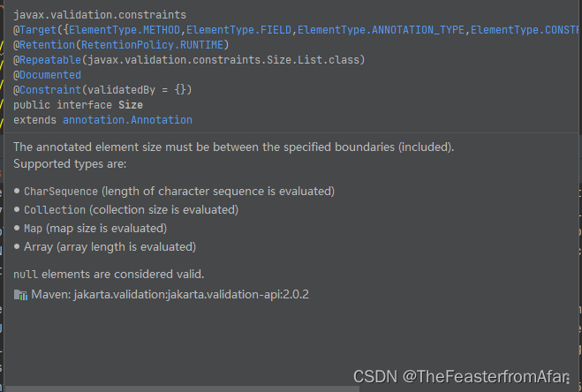
Task: Click the Maven jakarta.validation-api:2.0.2 text
Action: 170,294
